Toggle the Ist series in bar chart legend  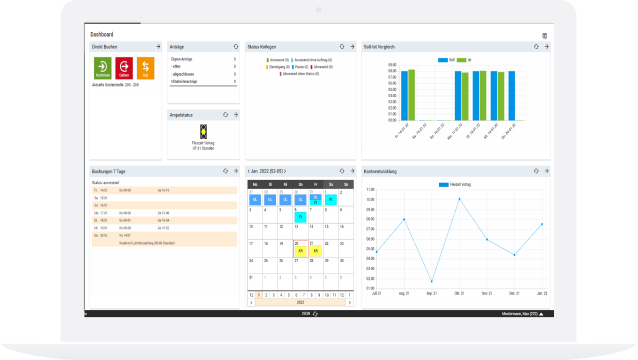(464, 60)
